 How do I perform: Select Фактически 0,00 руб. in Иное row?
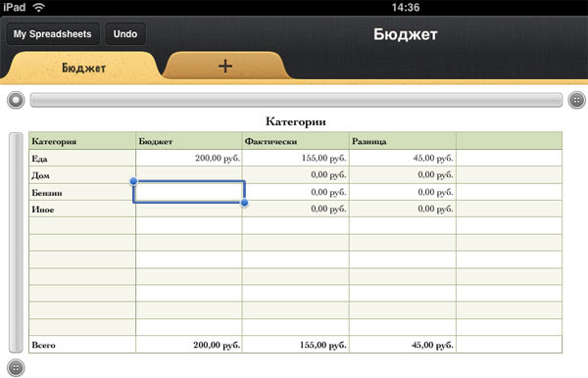(x=296, y=209)
